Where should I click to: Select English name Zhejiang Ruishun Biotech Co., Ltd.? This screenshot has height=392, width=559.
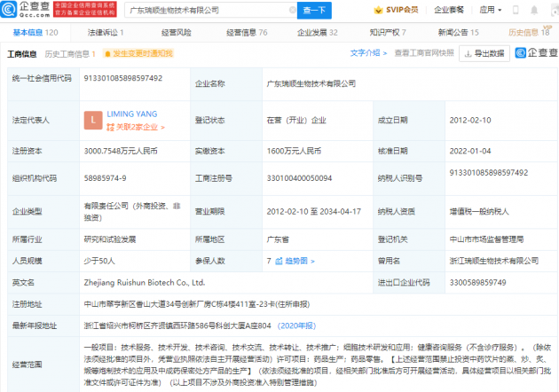tap(145, 283)
